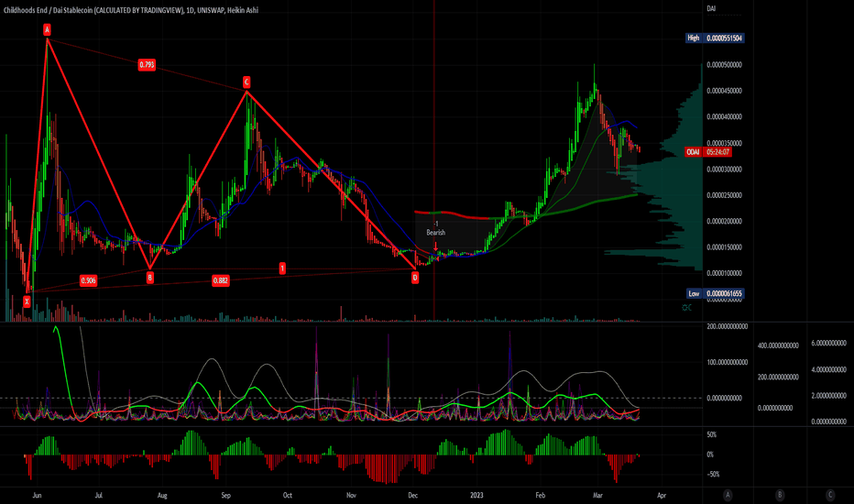Click the 0.882 ratio label
The width and height of the screenshot is (854, 504).
click(x=220, y=280)
